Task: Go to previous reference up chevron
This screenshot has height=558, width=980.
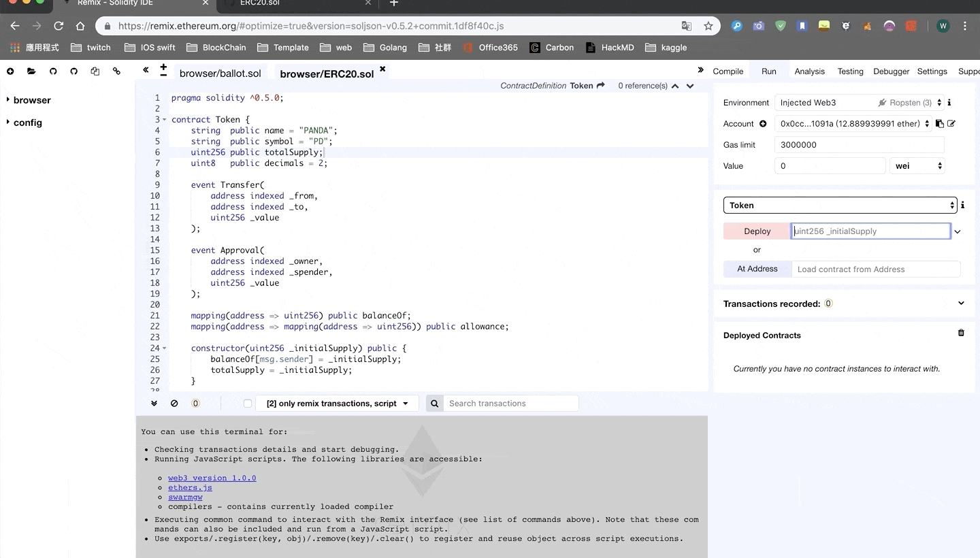Action: coord(675,86)
